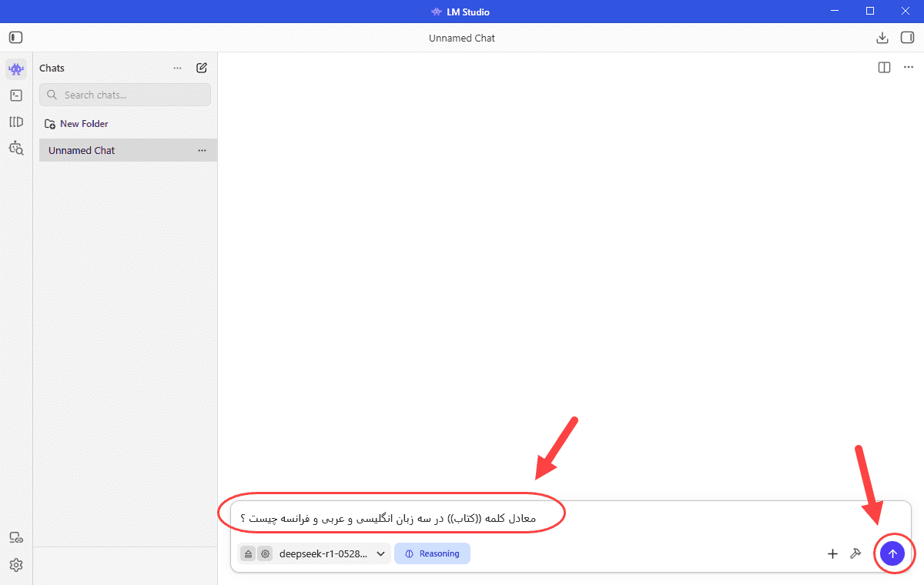Open the tools hammer icon
924x585 pixels.
[855, 553]
